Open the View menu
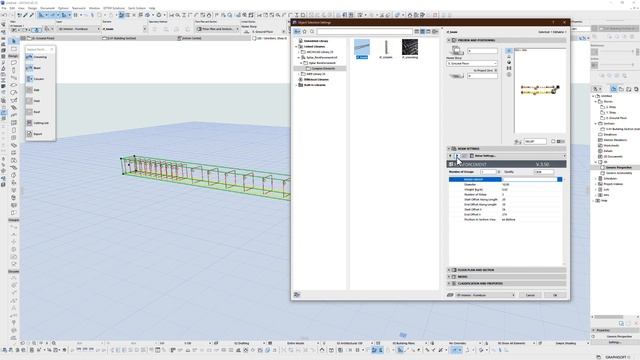The height and width of the screenshot is (360, 640). (21, 8)
